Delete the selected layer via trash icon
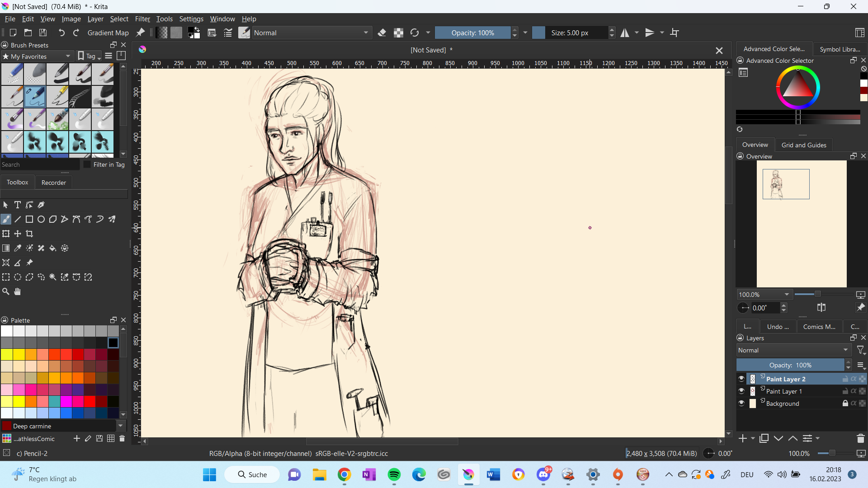 click(860, 439)
